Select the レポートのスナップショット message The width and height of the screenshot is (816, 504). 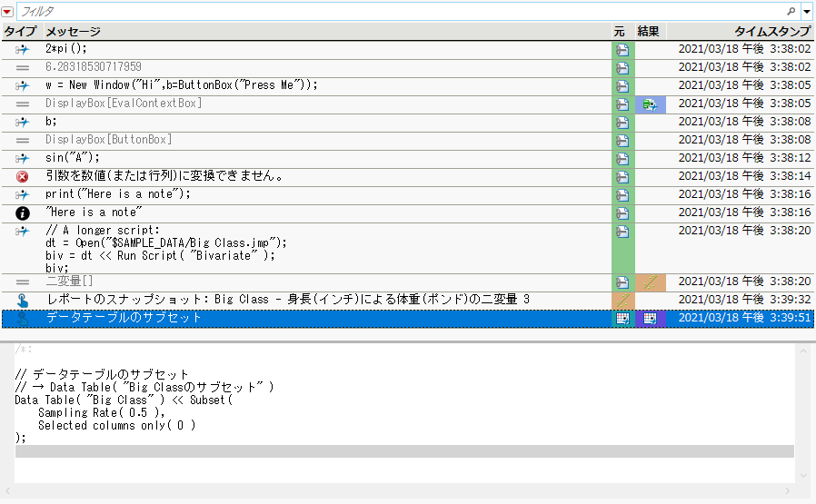tap(288, 300)
